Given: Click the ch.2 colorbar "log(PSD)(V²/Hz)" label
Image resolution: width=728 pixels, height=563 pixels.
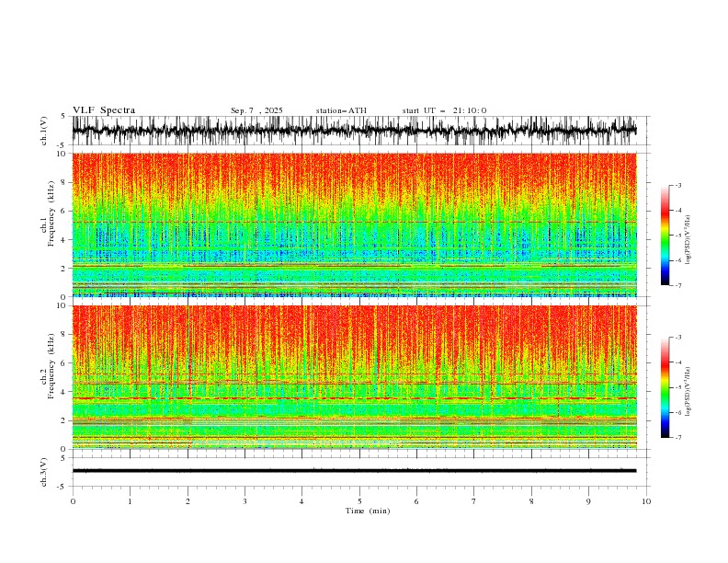Looking at the screenshot, I should pyautogui.click(x=688, y=391).
